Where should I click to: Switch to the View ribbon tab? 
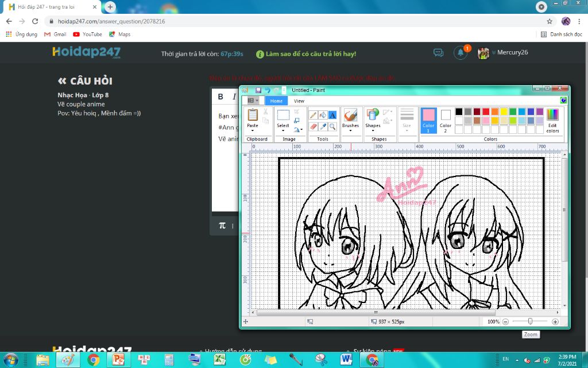click(299, 101)
